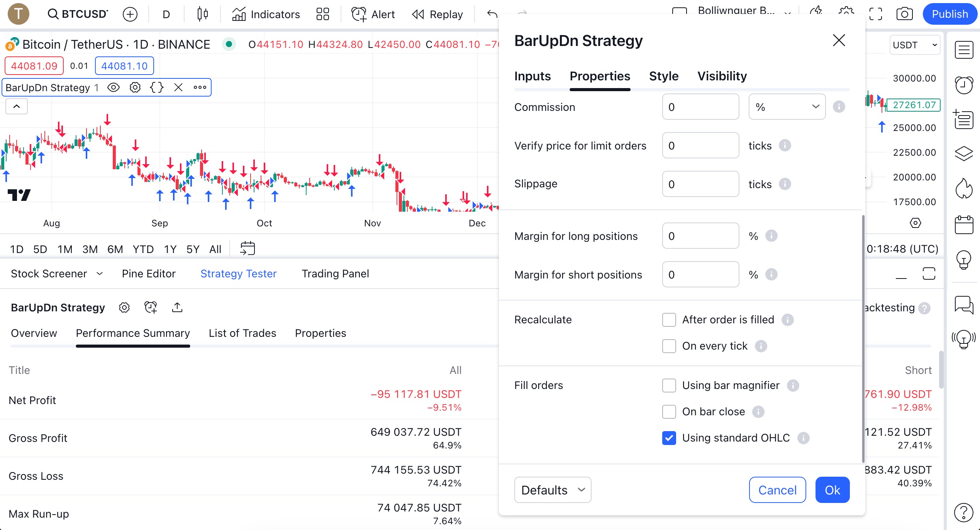Collapse the indicator legend arrow
This screenshot has width=980, height=530.
[x=17, y=106]
